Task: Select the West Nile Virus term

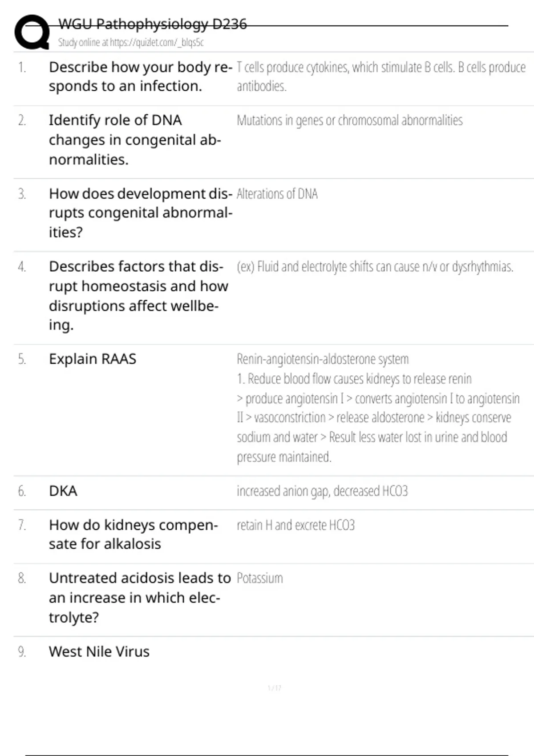Action: point(99,652)
